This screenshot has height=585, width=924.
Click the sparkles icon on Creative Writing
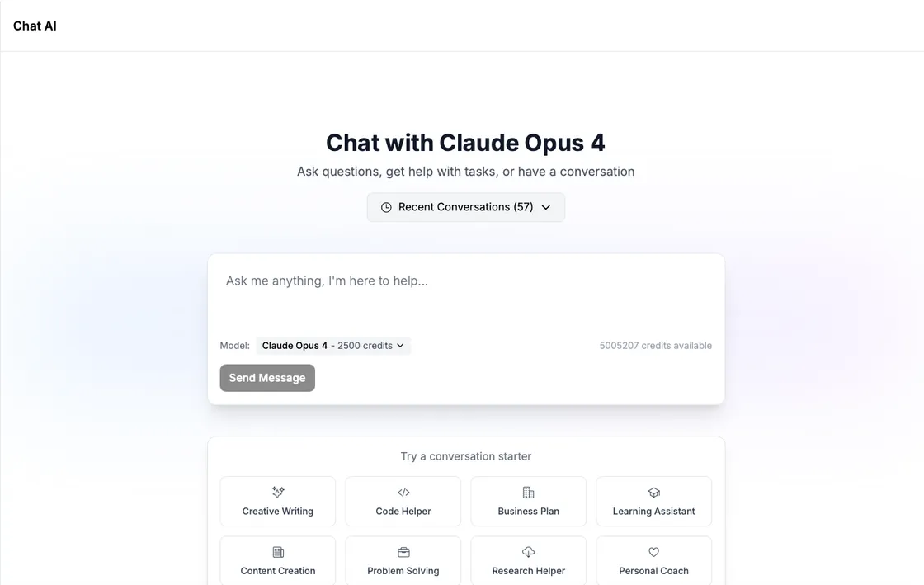pyautogui.click(x=277, y=492)
